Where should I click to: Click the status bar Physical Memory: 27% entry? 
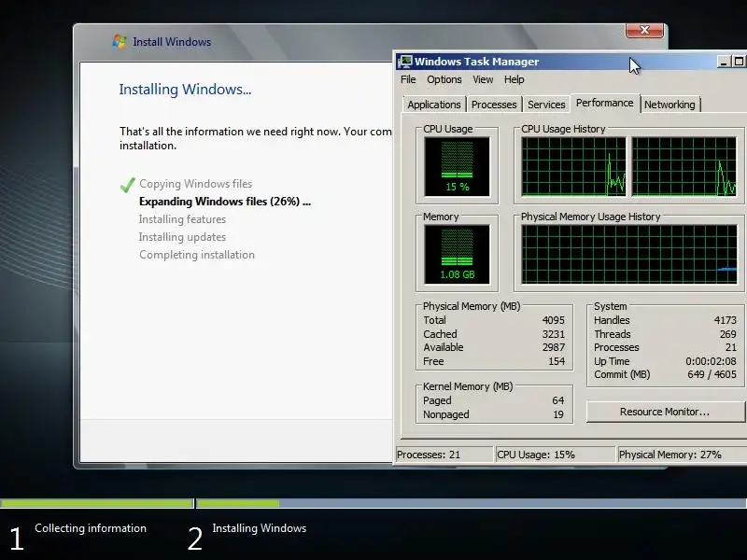(682, 455)
